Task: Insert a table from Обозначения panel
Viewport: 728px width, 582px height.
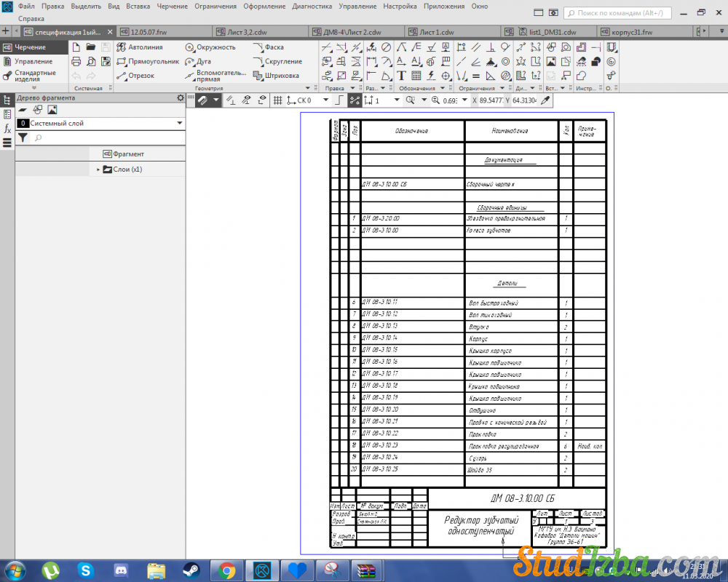Action: tap(416, 76)
